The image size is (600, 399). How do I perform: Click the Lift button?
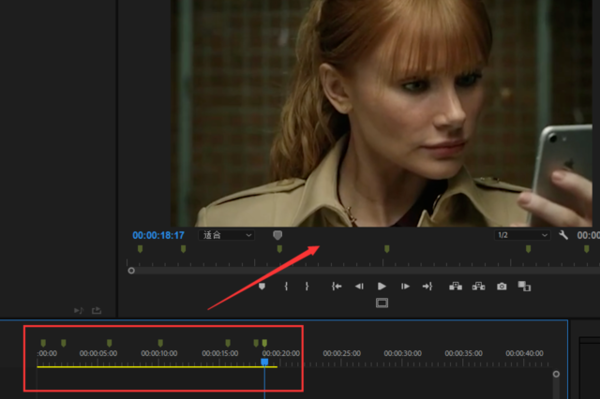[x=455, y=286]
